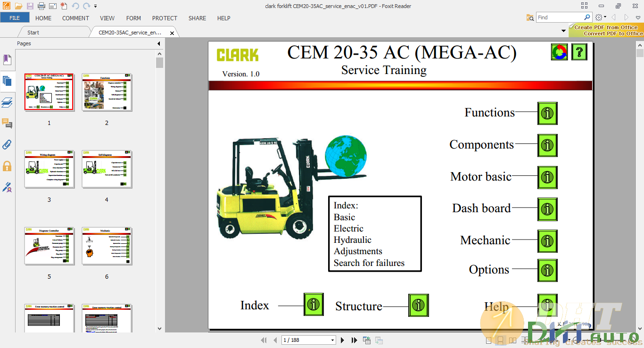Click the Create PDF from Office banner
644x348 pixels.
(x=606, y=31)
